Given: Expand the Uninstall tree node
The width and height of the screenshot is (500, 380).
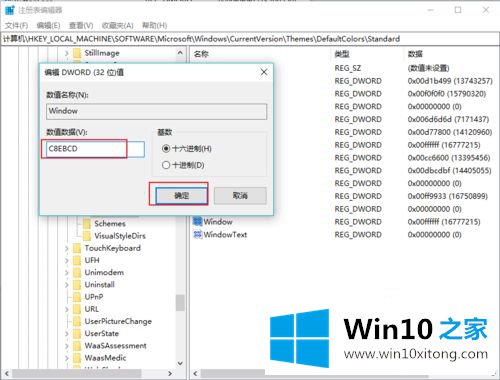Looking at the screenshot, I should [66, 285].
